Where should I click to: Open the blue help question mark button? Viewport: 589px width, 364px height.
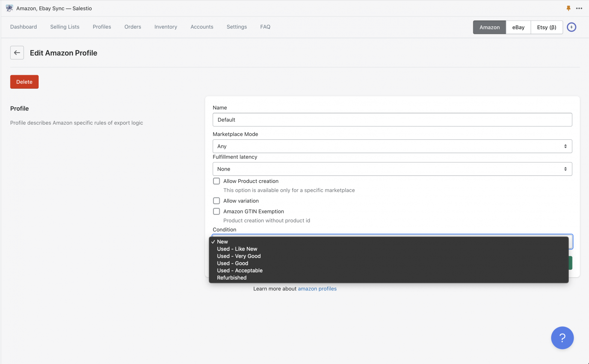click(x=562, y=338)
